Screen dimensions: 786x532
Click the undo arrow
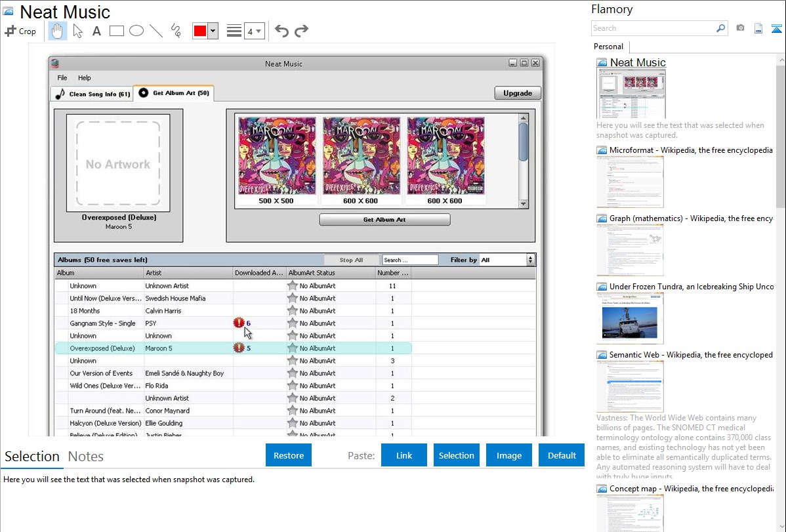[281, 31]
